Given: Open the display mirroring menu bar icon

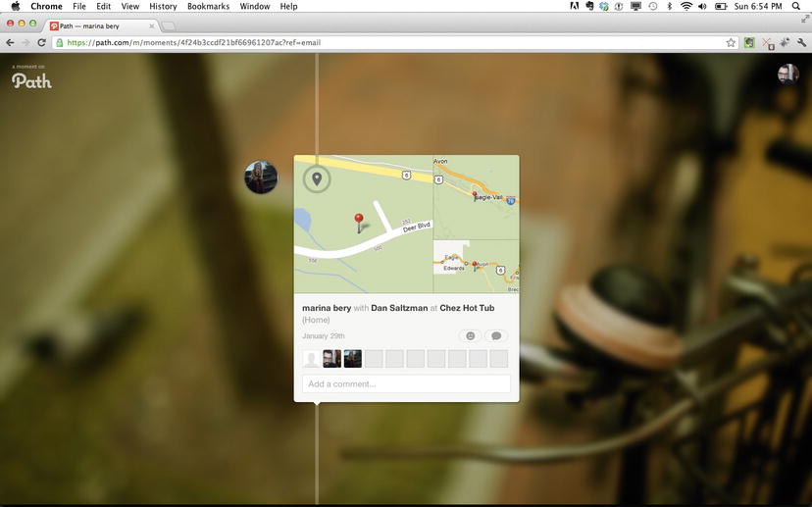Looking at the screenshot, I should click(635, 6).
